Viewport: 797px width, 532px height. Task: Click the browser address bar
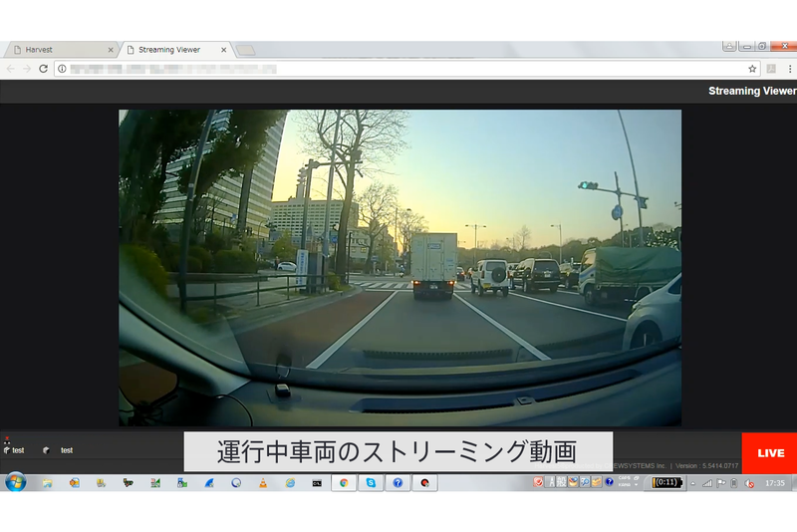point(406,69)
